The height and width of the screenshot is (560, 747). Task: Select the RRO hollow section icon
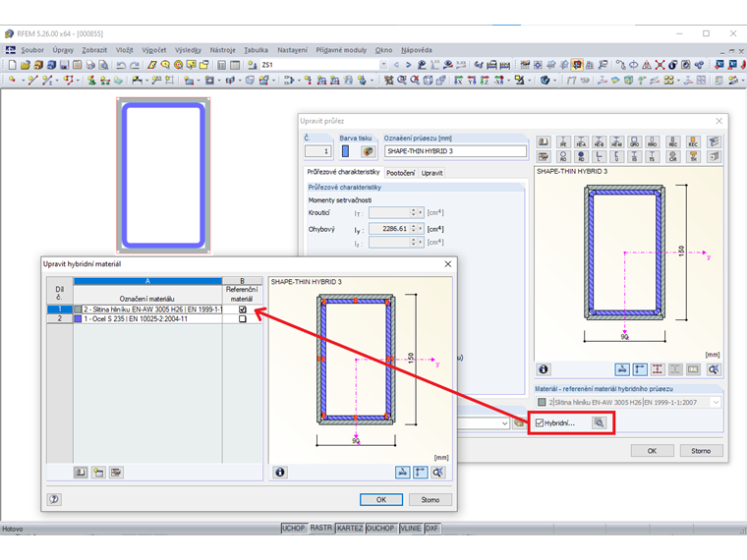(x=653, y=141)
